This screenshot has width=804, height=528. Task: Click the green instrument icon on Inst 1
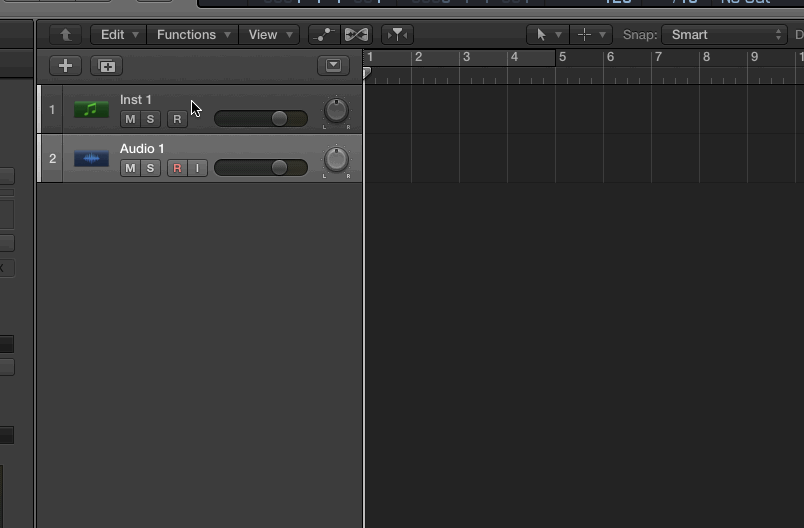(x=91, y=109)
